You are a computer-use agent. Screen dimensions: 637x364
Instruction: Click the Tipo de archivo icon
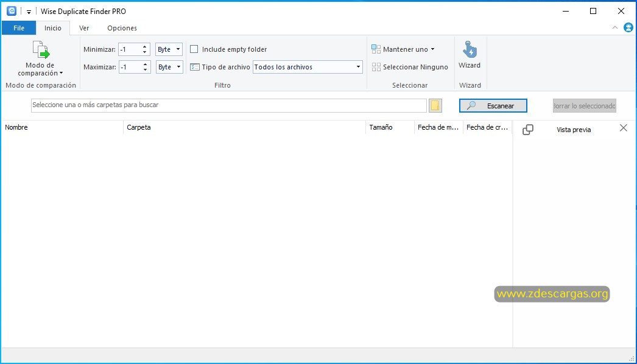[195, 67]
